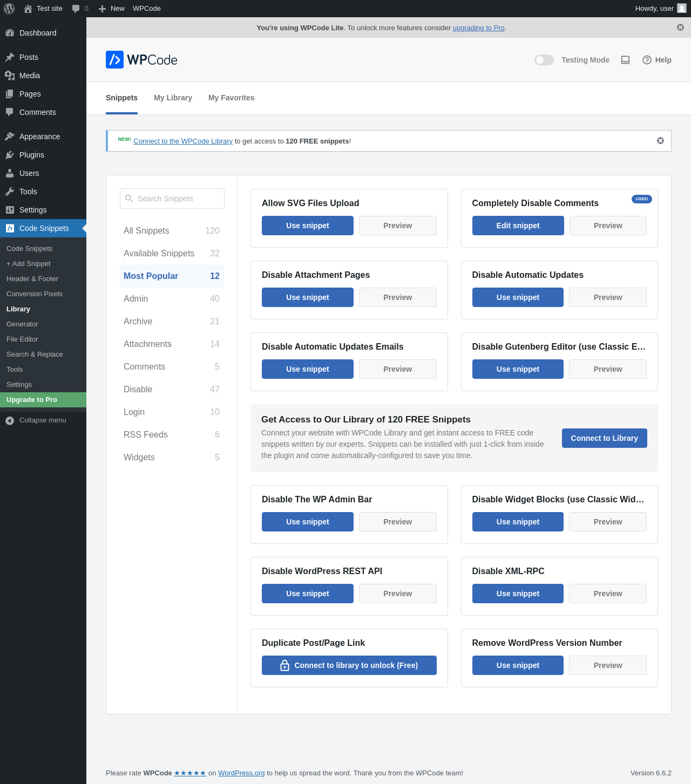Screen dimensions: 691x784
Task: Click the Connect to Library button
Action: pos(604,438)
